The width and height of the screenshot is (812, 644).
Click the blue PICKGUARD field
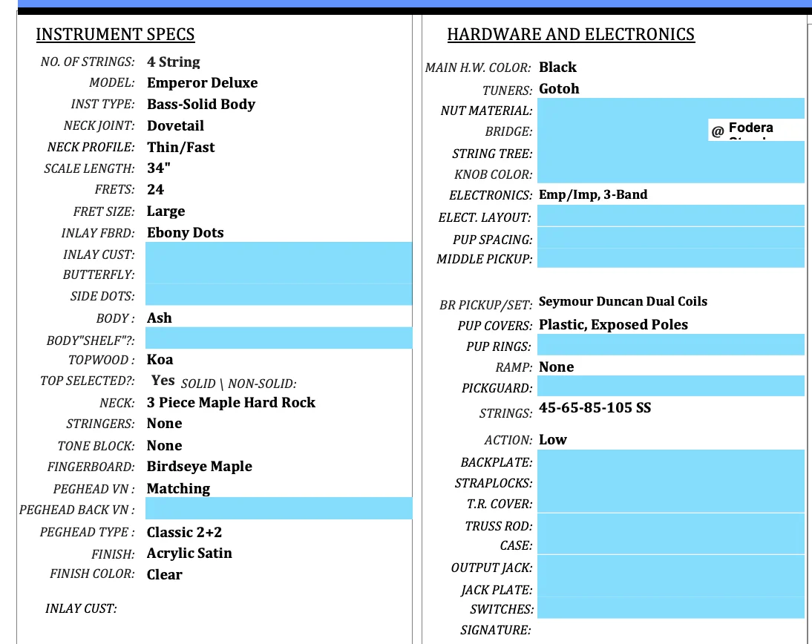pos(671,386)
